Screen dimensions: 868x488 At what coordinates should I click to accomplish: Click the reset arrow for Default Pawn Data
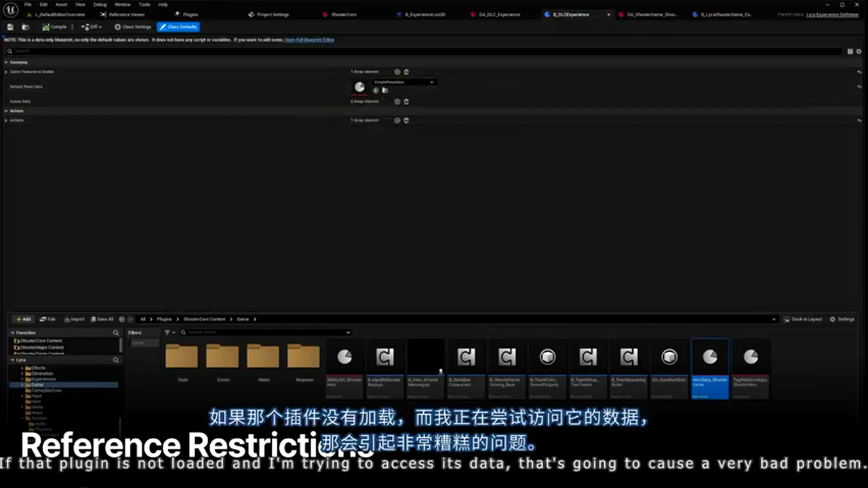coord(859,87)
